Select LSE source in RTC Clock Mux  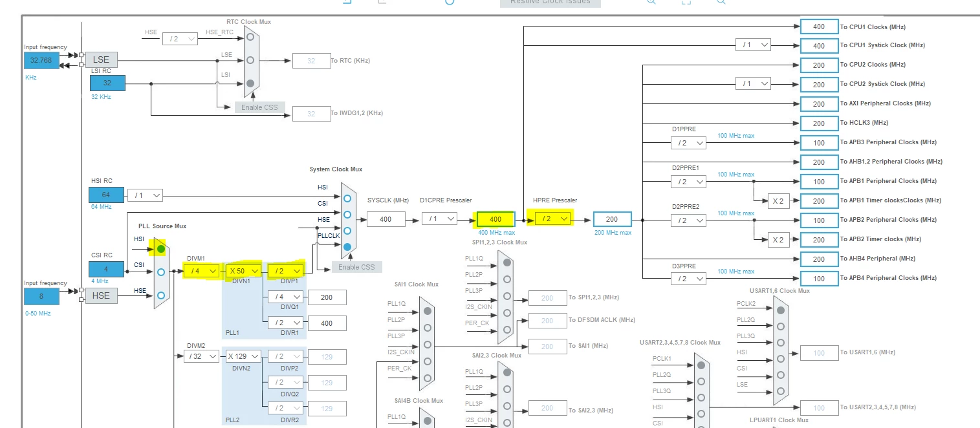250,60
